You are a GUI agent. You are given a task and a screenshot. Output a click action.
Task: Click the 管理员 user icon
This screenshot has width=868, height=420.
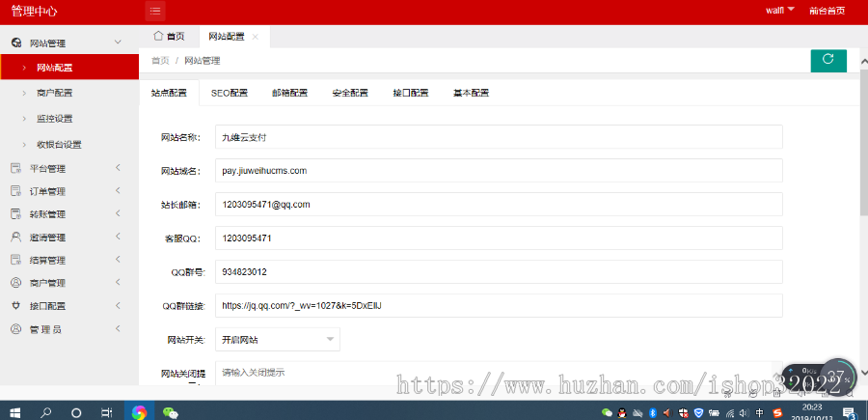coord(16,329)
